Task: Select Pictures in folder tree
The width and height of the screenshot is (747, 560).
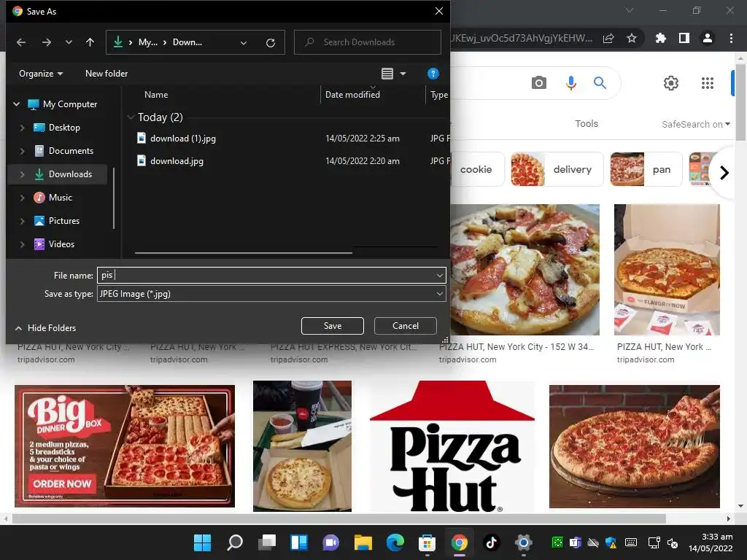Action: (64, 221)
